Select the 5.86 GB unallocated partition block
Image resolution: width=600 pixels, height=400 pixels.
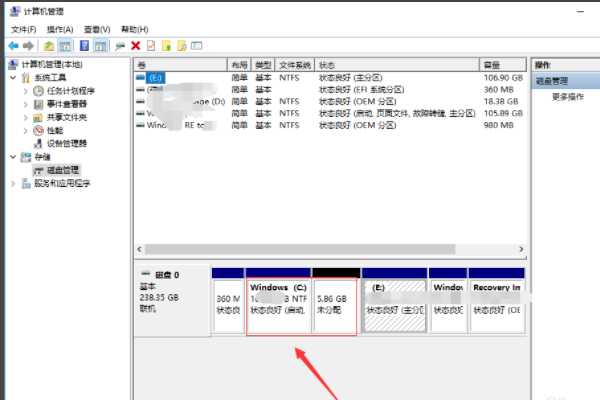[334, 305]
